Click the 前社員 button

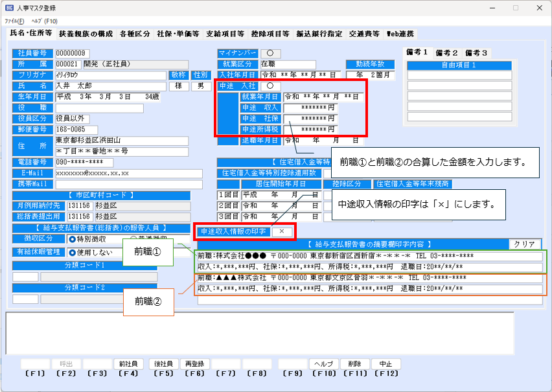pos(128,363)
